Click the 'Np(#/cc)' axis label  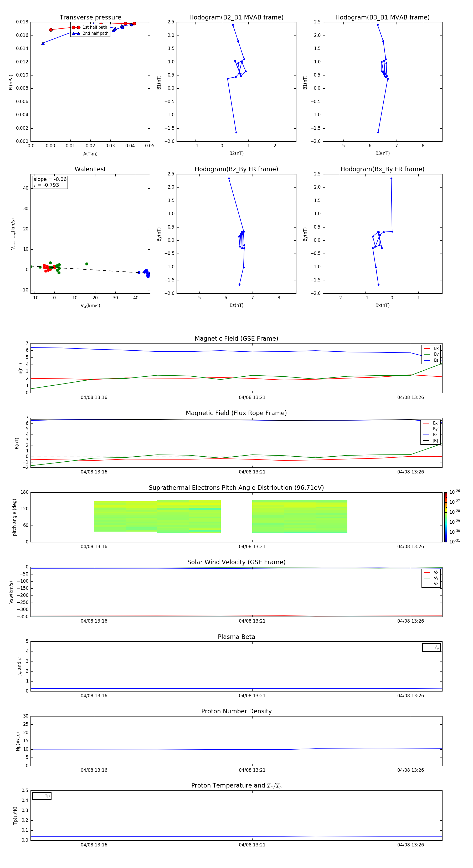coord(18,741)
